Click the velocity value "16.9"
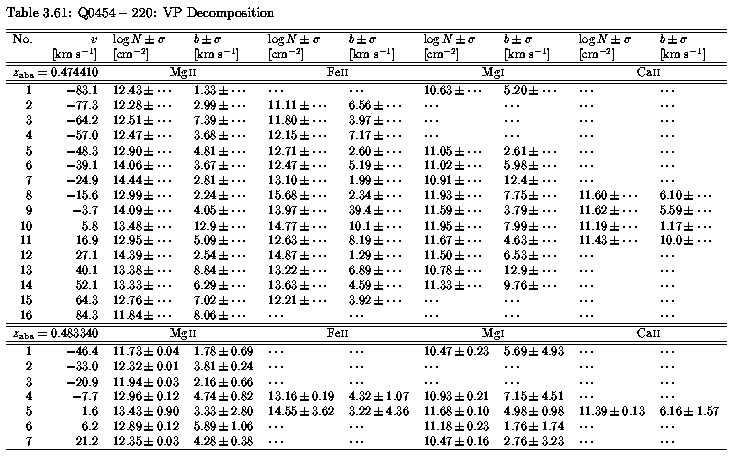 click(88, 241)
